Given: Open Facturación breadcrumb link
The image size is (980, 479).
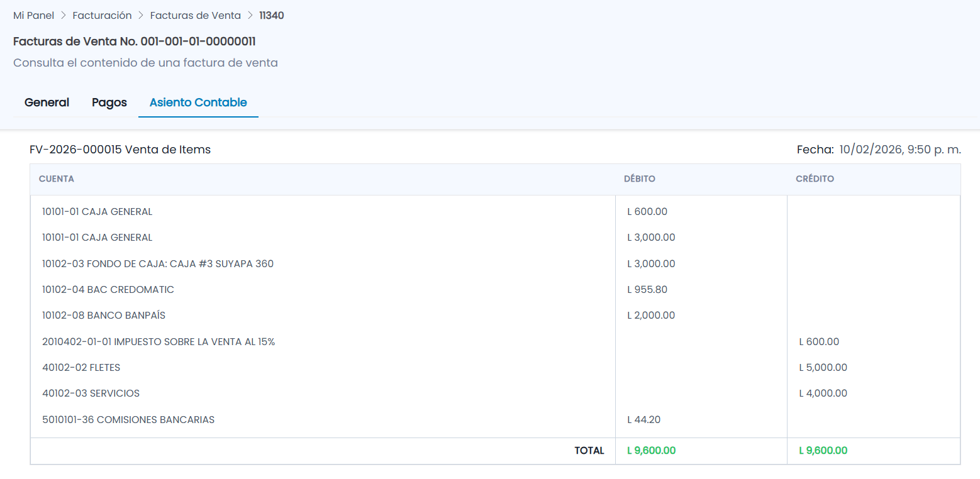Looking at the screenshot, I should 102,15.
